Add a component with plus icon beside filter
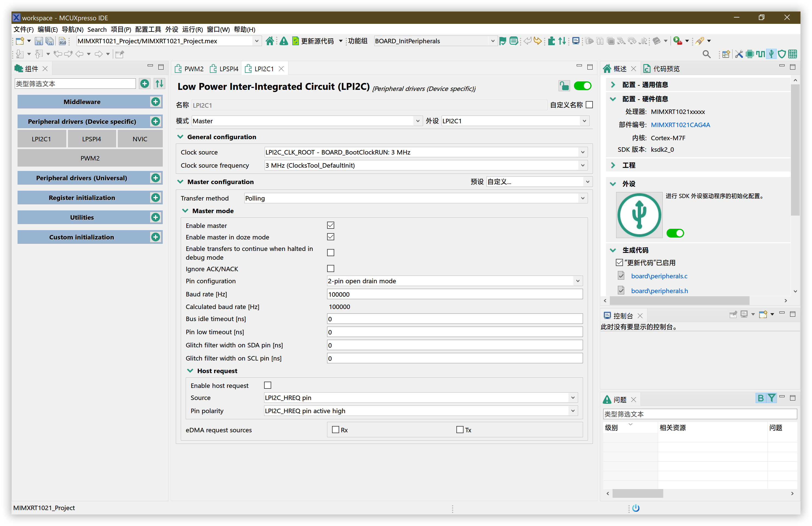 tap(145, 84)
